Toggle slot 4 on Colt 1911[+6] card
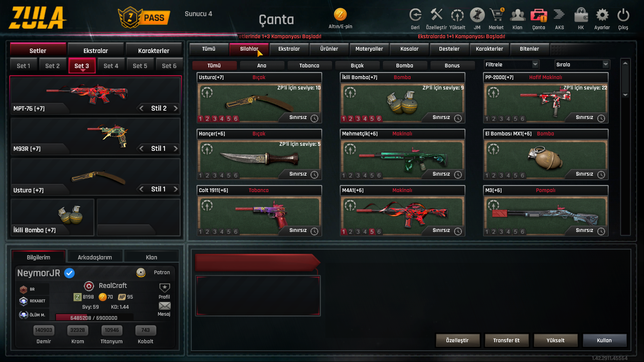The width and height of the screenshot is (644, 362). pyautogui.click(x=222, y=232)
